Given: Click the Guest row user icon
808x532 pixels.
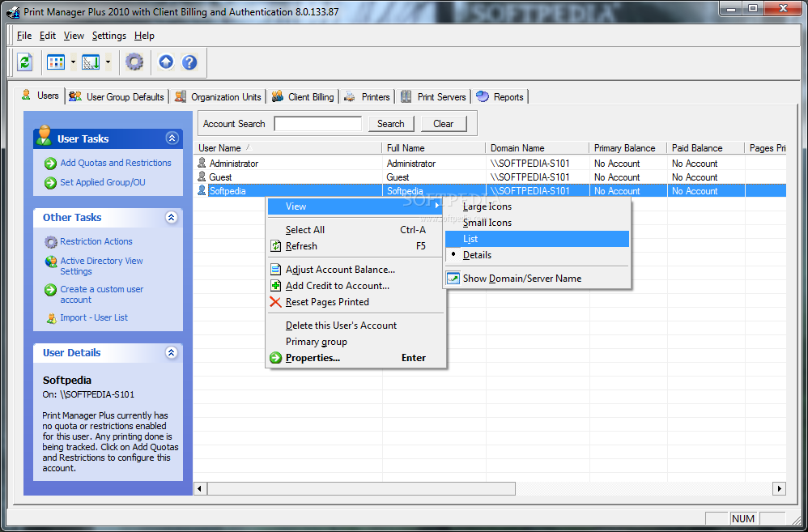Looking at the screenshot, I should [202, 177].
